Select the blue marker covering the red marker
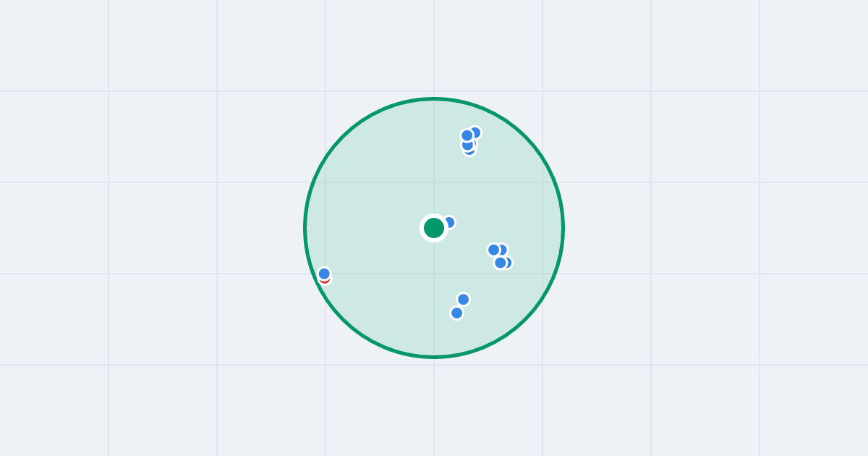Viewport: 868px width, 456px height. pos(324,274)
